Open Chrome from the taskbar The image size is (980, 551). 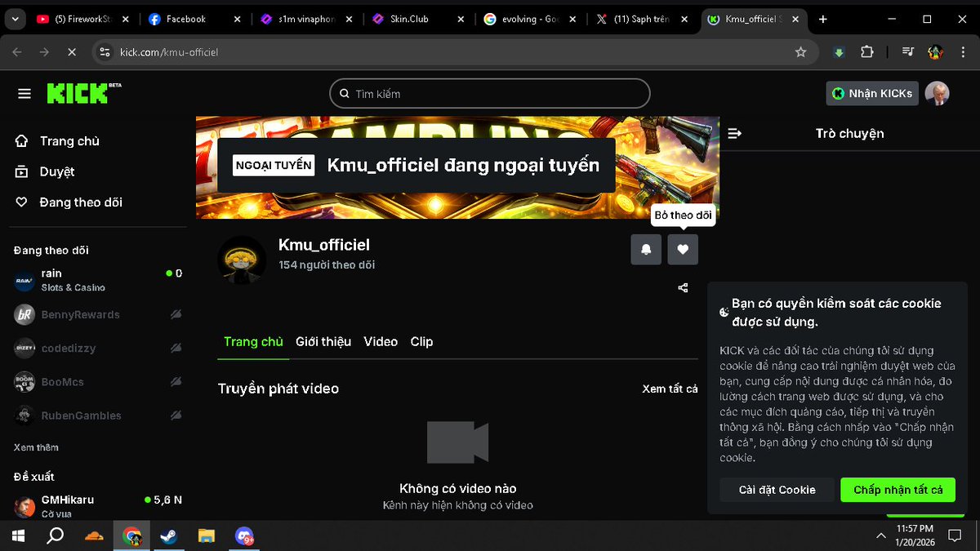131,535
